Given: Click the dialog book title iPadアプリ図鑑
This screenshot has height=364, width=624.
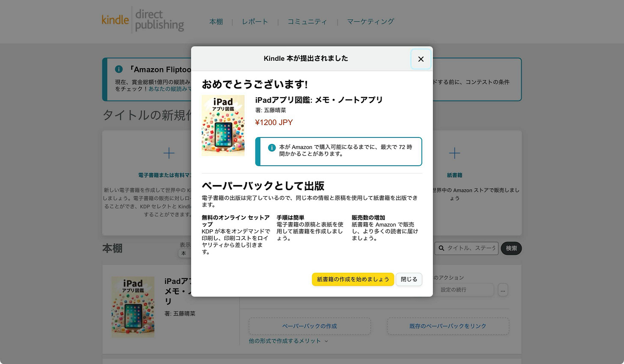Looking at the screenshot, I should [318, 100].
